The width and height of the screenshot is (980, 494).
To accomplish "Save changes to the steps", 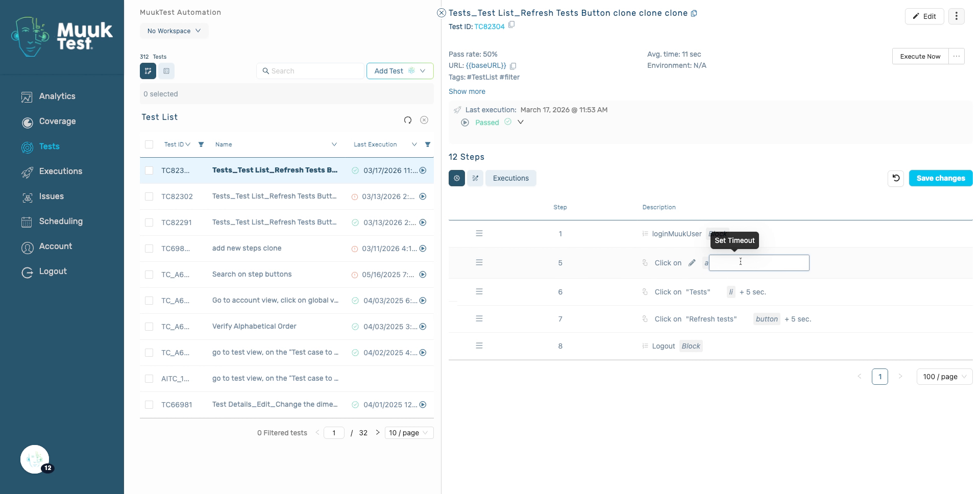I will 941,178.
